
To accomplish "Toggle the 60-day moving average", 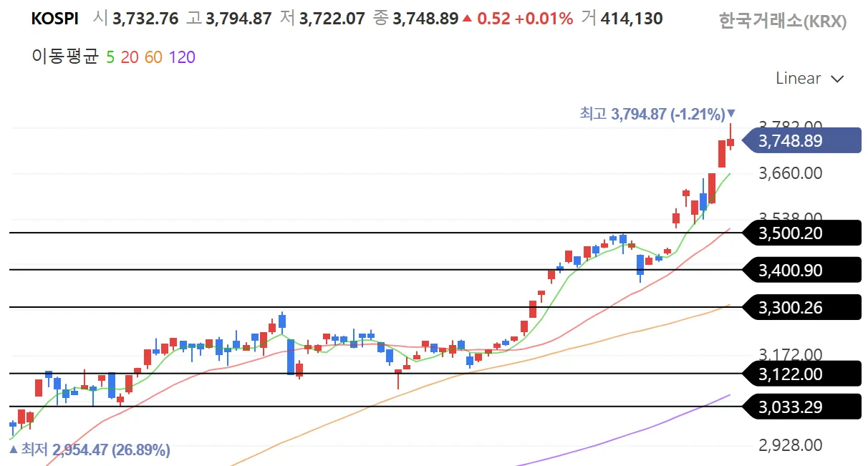I will coord(153,57).
